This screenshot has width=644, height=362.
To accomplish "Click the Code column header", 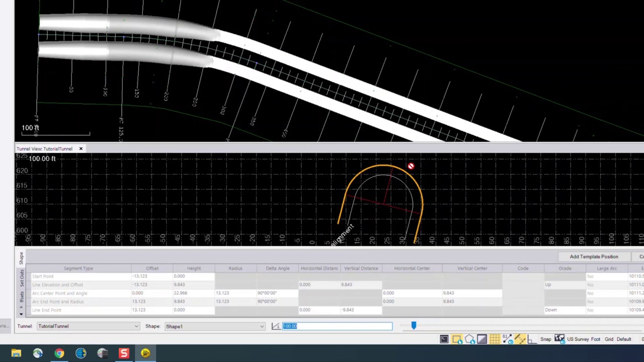I will pos(523,268).
